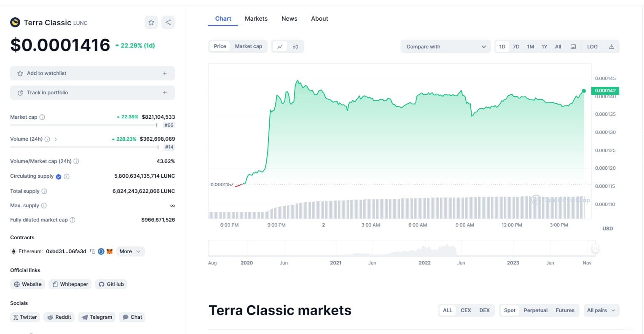Click Add to watchlist button
Viewport: 644px width, 334px height.
[x=92, y=73]
